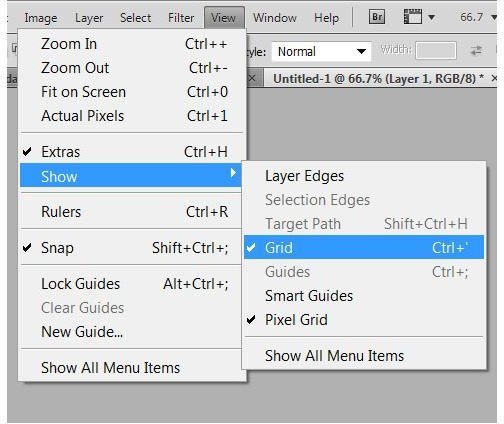Click the Width input field
504x424 pixels.
tap(436, 51)
